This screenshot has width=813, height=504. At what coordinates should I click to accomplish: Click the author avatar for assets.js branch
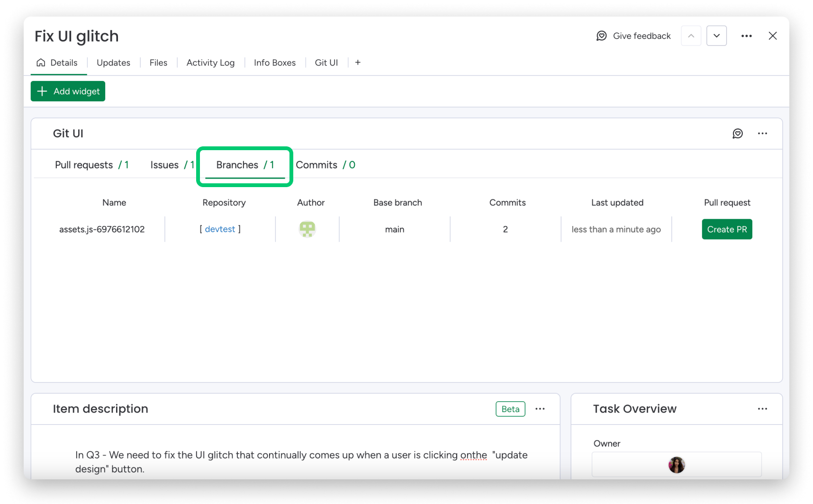(307, 229)
